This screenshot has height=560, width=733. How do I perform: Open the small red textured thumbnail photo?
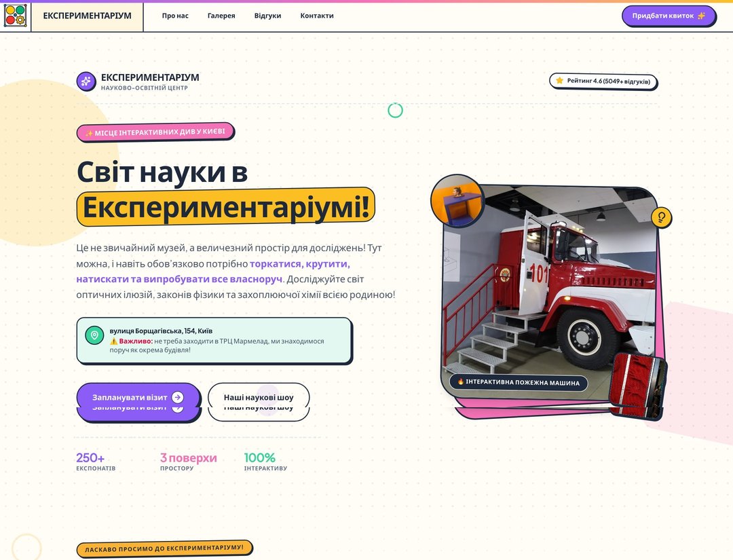pyautogui.click(x=637, y=385)
